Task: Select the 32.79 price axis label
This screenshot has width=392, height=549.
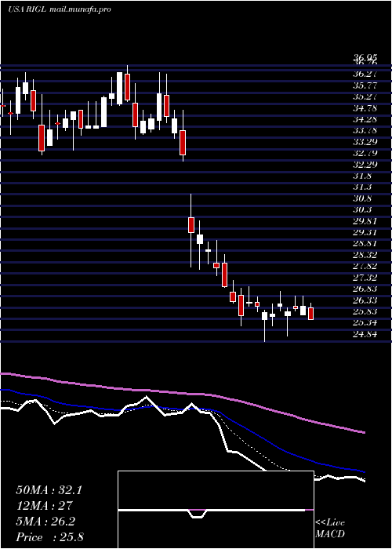Action: click(365, 153)
